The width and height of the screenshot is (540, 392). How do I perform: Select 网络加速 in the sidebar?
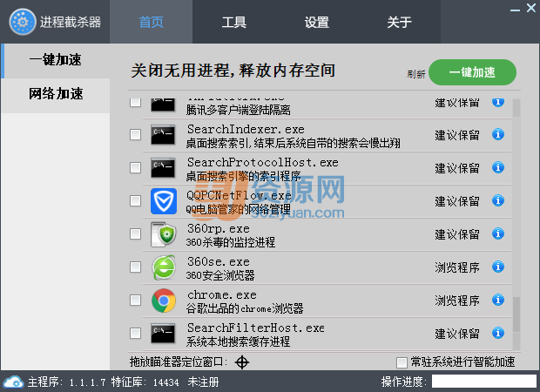point(56,96)
